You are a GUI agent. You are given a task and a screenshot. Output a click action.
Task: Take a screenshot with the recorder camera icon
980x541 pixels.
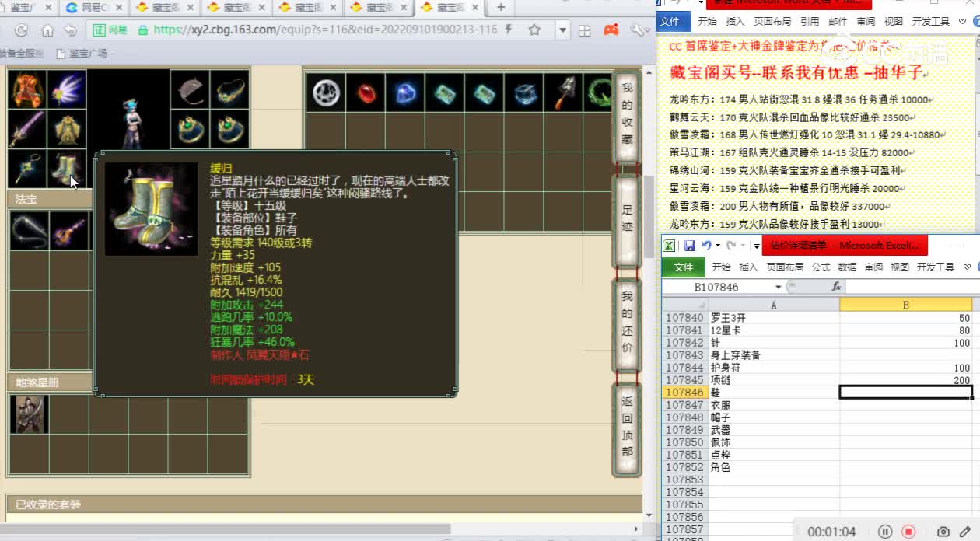943,532
